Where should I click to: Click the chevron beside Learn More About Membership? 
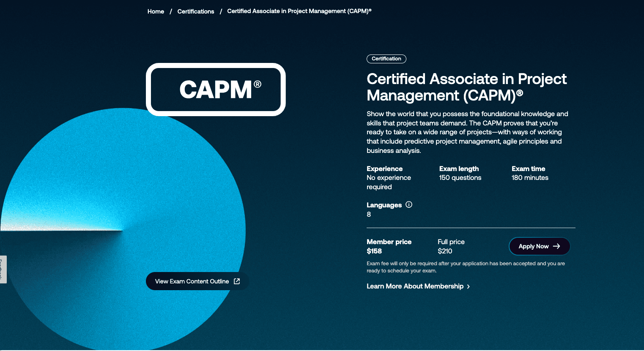click(x=469, y=287)
